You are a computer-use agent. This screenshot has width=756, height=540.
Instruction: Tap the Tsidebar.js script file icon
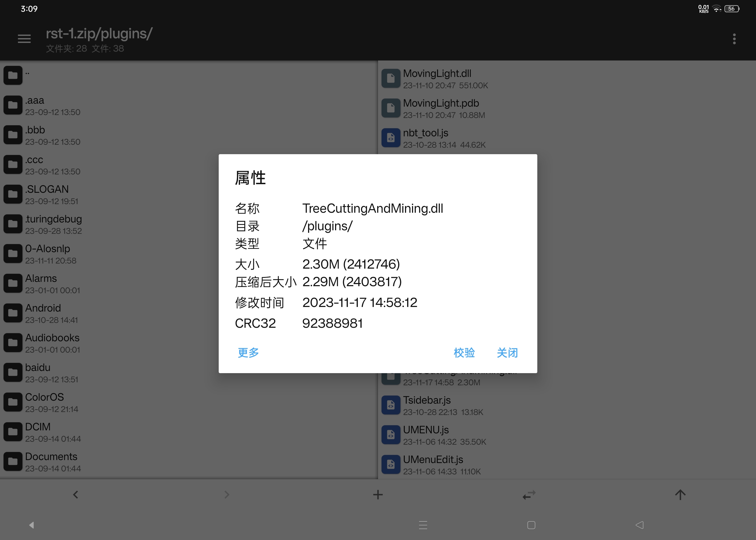tap(391, 405)
